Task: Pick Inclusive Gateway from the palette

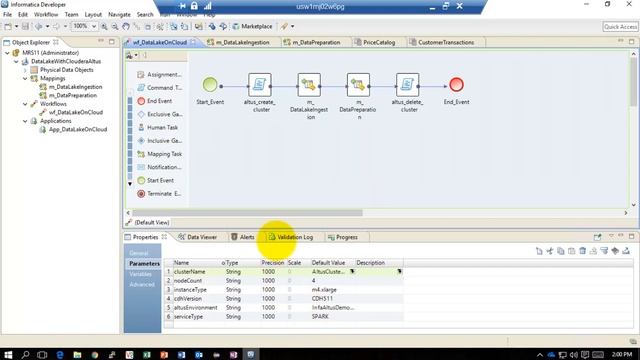Action: pos(159,140)
